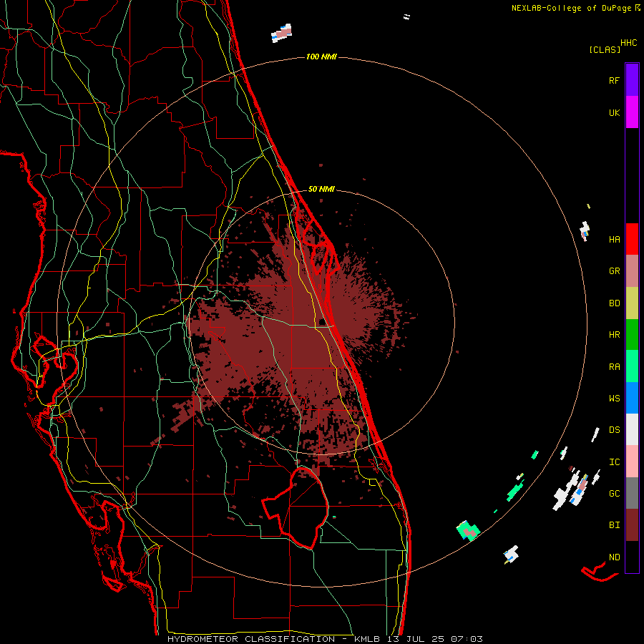The height and width of the screenshot is (644, 644).
Task: Click the HHC product code label
Action: pos(628,43)
